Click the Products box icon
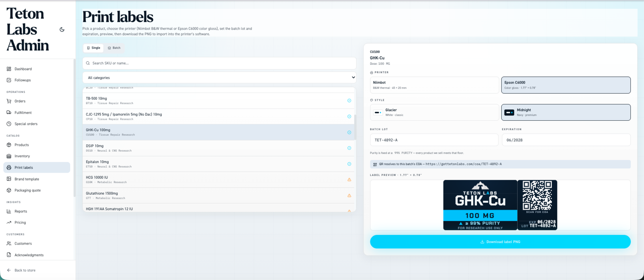The width and height of the screenshot is (644, 280). [9, 145]
